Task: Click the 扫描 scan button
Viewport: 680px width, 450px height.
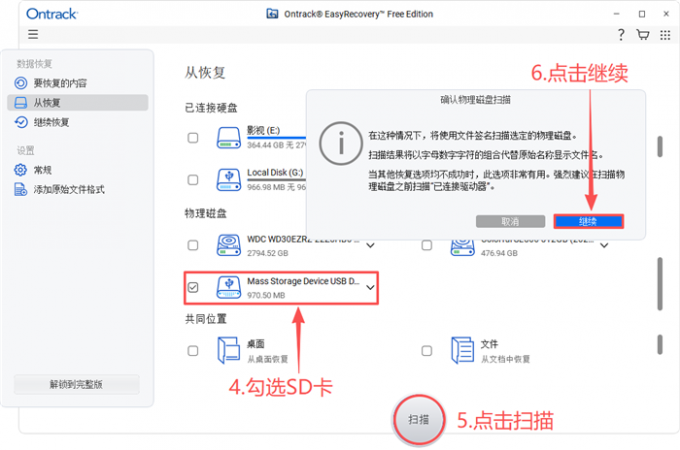Action: coord(419,420)
